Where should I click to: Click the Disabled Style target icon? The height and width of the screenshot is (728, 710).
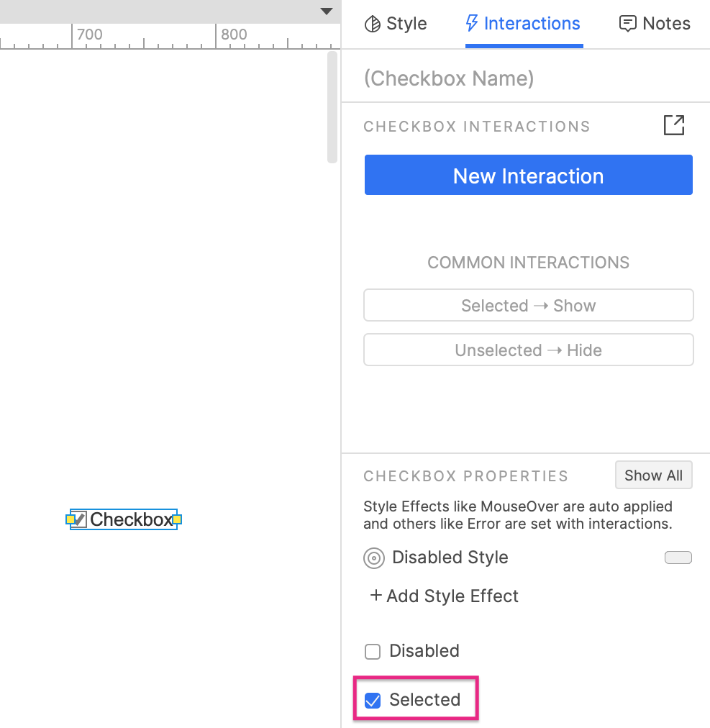[374, 558]
